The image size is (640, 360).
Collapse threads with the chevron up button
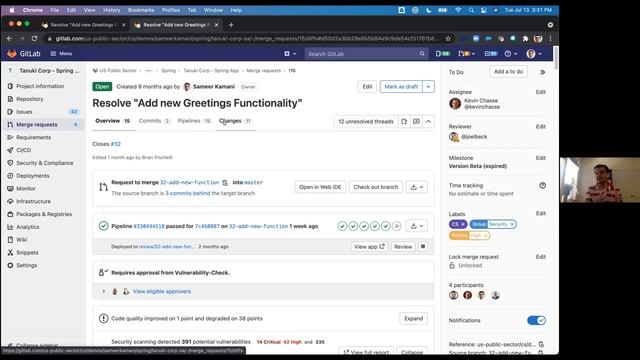point(429,121)
